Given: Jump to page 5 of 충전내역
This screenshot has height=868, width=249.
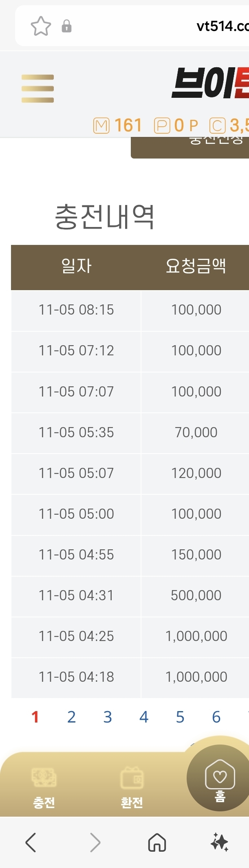Looking at the screenshot, I should coord(180,717).
